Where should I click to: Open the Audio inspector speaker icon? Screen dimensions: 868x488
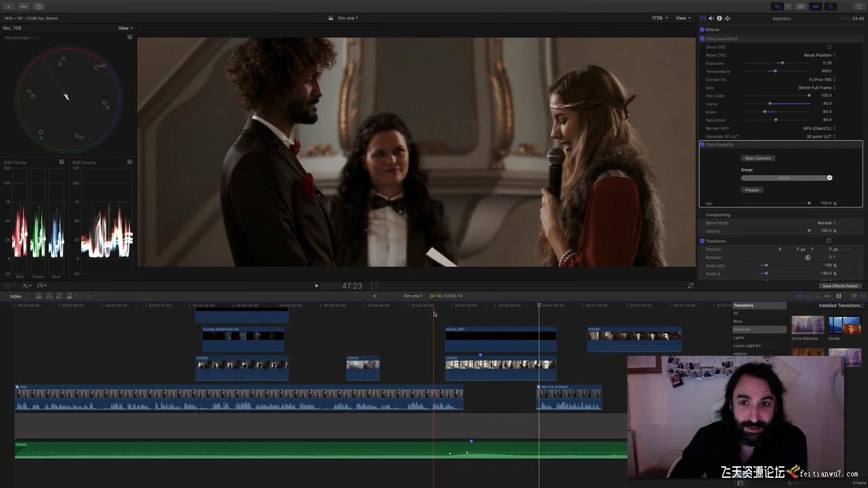coord(711,18)
